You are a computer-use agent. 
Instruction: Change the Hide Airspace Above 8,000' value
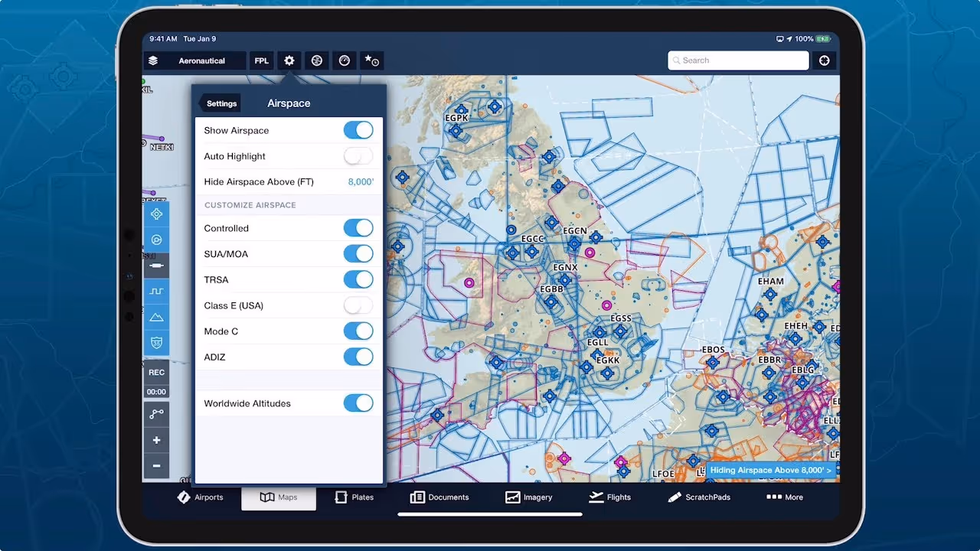361,182
